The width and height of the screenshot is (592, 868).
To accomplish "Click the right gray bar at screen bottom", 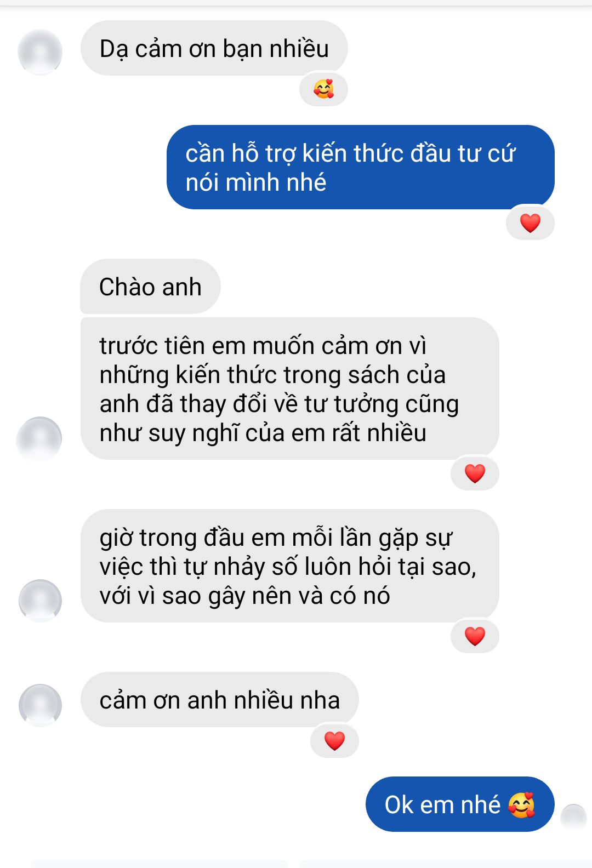I will tap(446, 864).
